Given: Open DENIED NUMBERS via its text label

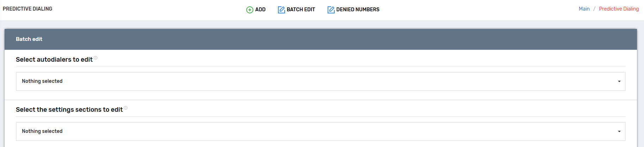Looking at the screenshot, I should pyautogui.click(x=358, y=10).
